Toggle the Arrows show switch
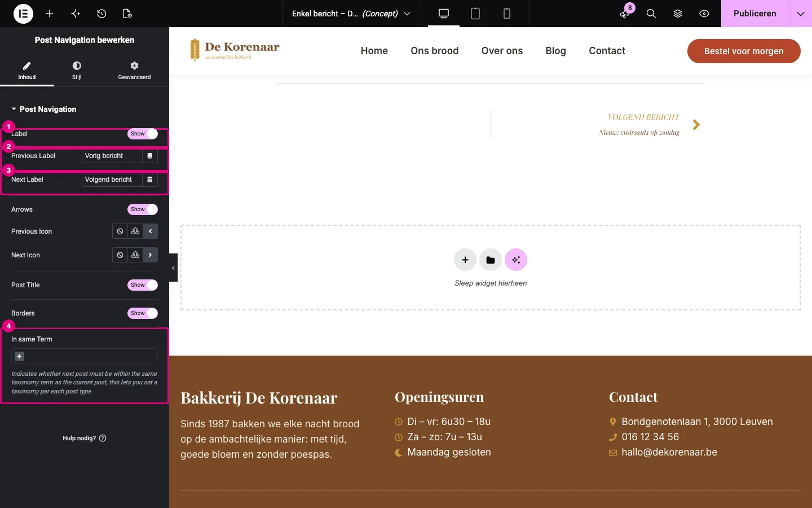The width and height of the screenshot is (812, 508). click(143, 209)
